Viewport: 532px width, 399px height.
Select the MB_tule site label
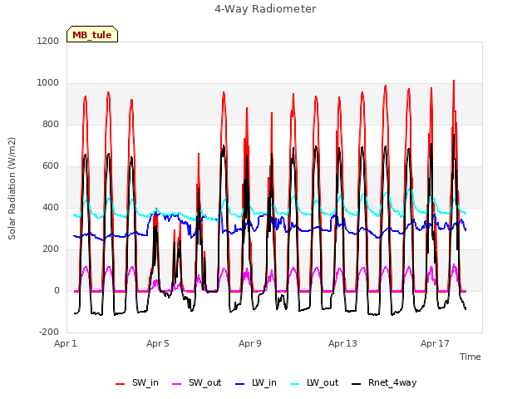click(92, 34)
